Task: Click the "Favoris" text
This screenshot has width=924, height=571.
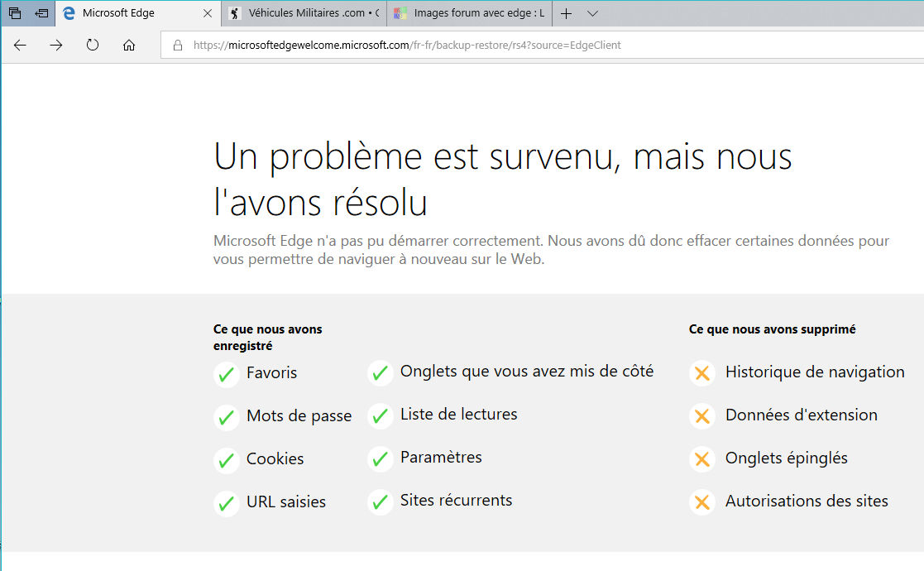Action: (271, 373)
